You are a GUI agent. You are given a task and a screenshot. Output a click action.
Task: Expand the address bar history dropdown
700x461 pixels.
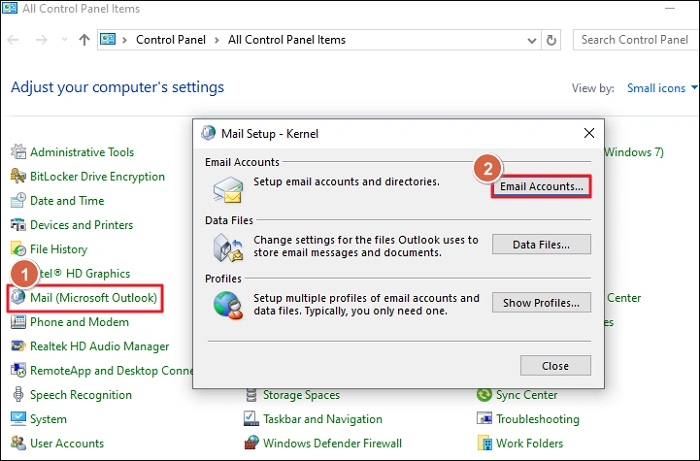(532, 41)
